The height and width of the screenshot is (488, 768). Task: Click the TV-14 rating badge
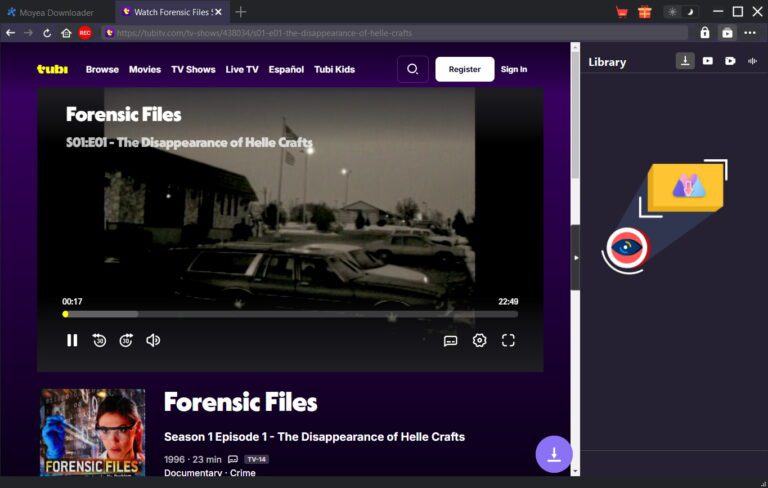tap(257, 459)
